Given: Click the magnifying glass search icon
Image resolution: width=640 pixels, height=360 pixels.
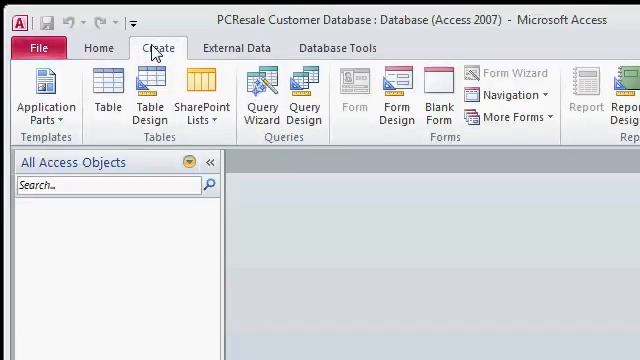Looking at the screenshot, I should point(210,184).
